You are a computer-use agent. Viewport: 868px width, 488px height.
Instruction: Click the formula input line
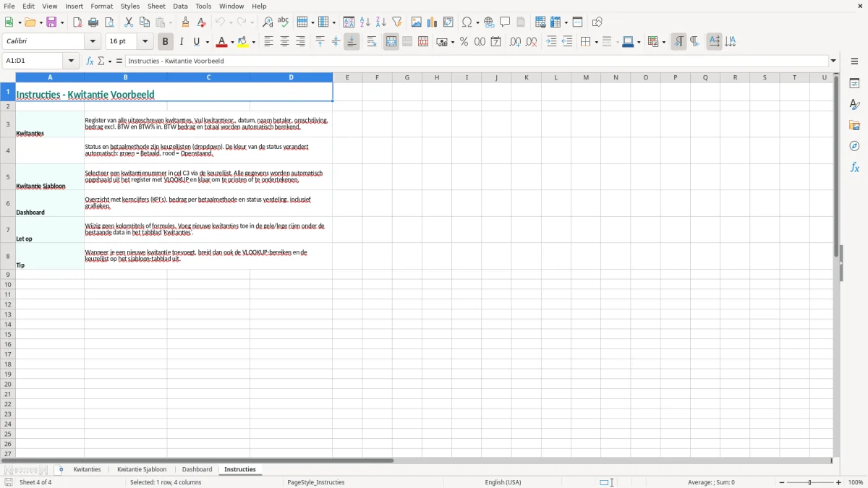click(x=477, y=61)
